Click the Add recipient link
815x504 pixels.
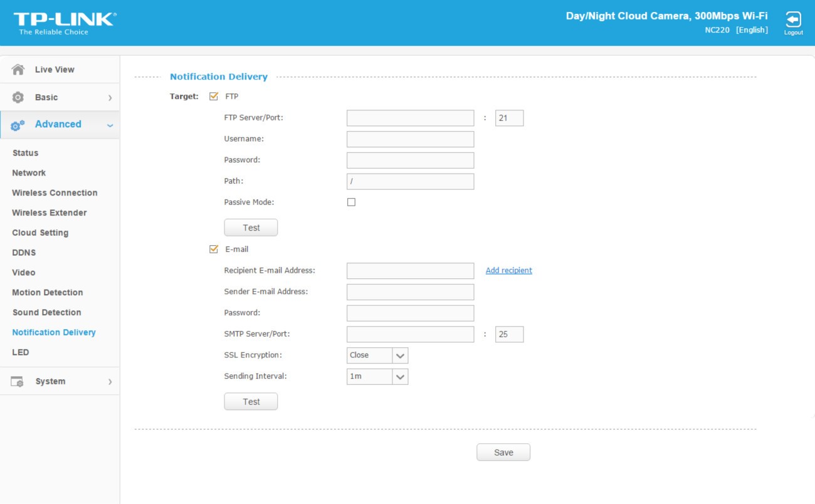(508, 271)
